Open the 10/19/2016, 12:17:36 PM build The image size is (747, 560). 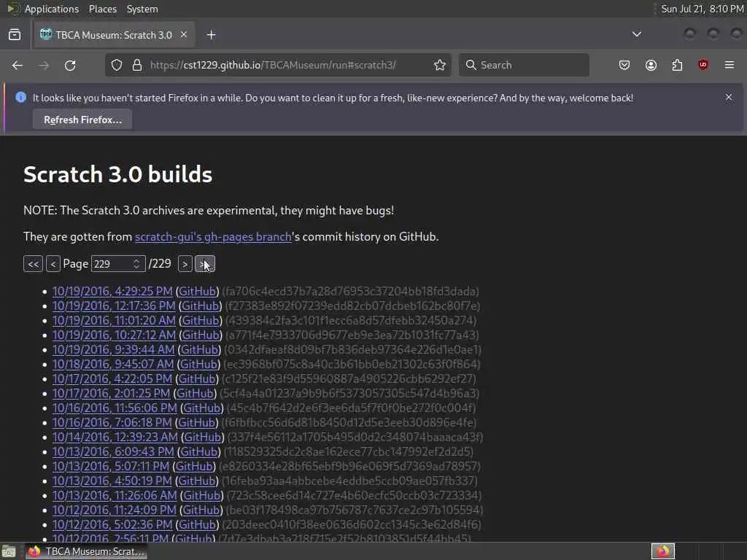click(x=114, y=306)
